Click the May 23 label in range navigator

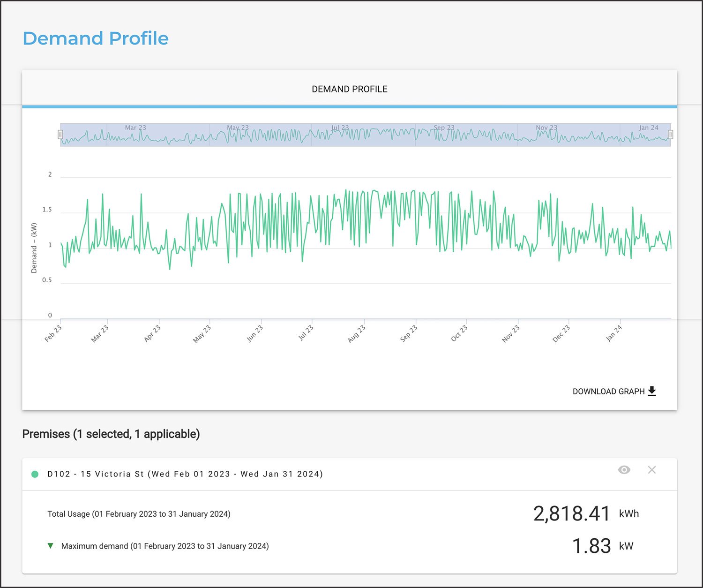pos(238,128)
